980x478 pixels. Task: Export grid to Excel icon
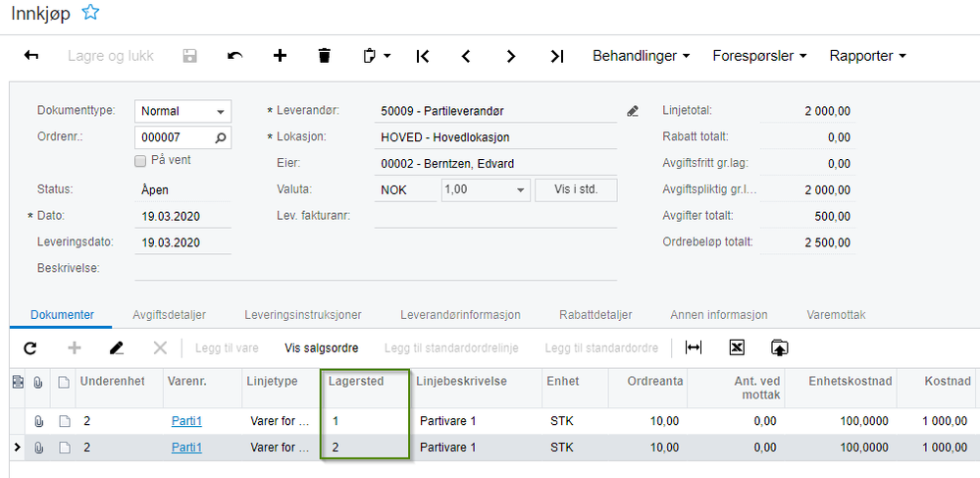tap(737, 347)
